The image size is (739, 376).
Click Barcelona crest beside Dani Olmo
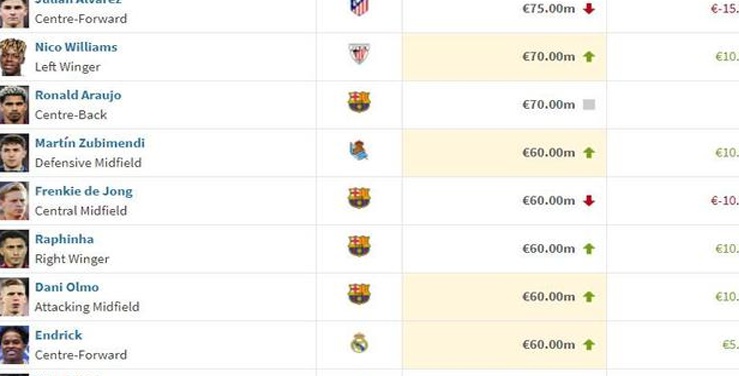[x=359, y=294]
